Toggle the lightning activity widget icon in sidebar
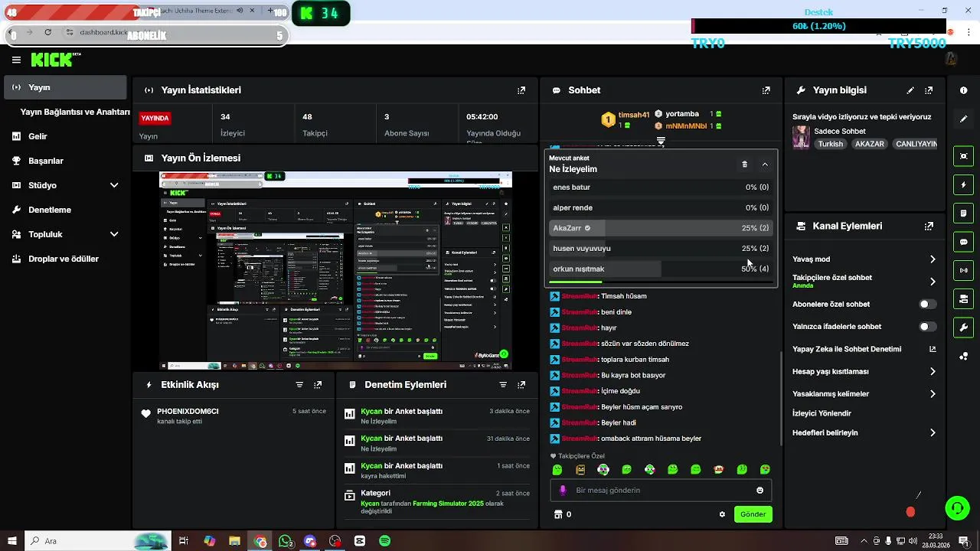Image resolution: width=980 pixels, height=551 pixels. [x=963, y=184]
